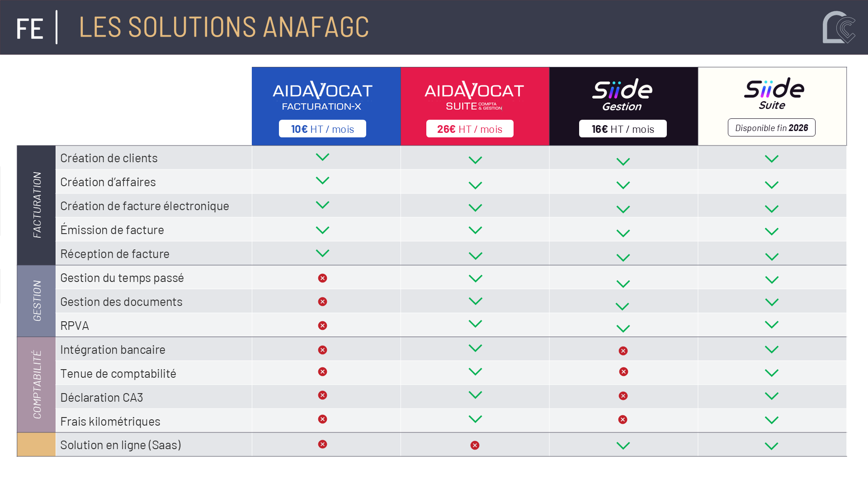Click red cross for RPVA under Facturation-X

coord(322,326)
